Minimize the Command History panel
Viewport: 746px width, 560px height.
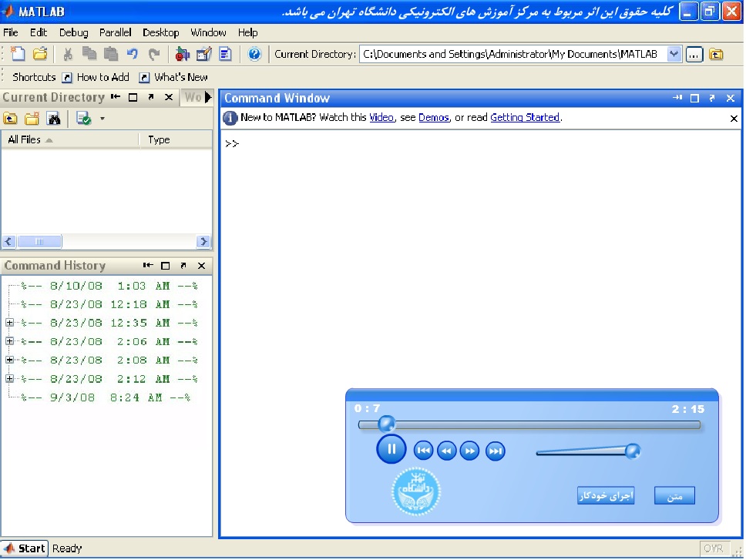coord(148,265)
